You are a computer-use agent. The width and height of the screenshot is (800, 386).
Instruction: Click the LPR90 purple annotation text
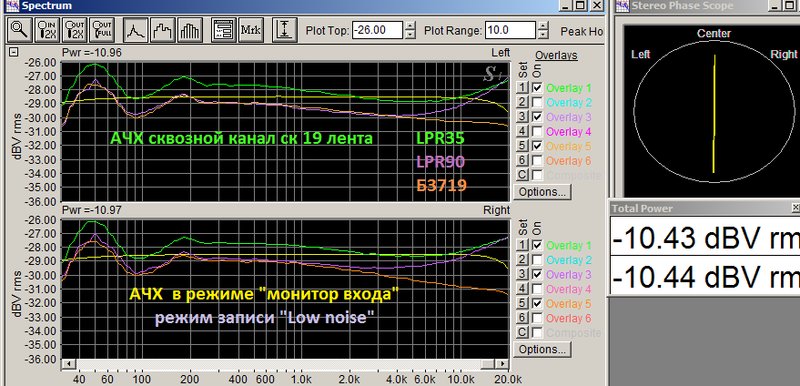tap(441, 162)
